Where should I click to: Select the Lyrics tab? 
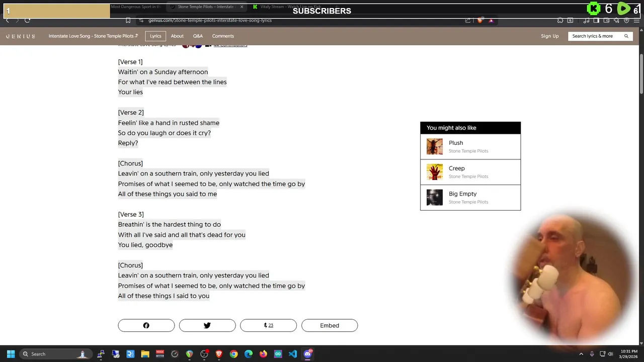click(155, 36)
